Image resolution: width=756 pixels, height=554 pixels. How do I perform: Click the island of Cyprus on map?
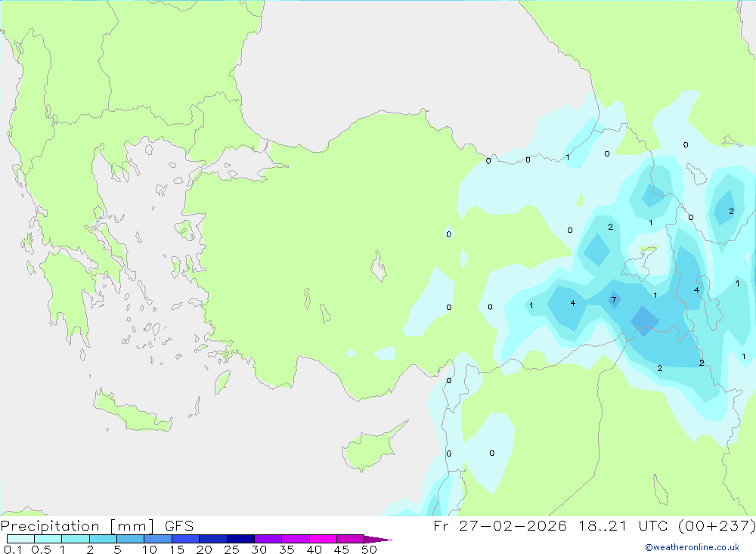tap(369, 450)
